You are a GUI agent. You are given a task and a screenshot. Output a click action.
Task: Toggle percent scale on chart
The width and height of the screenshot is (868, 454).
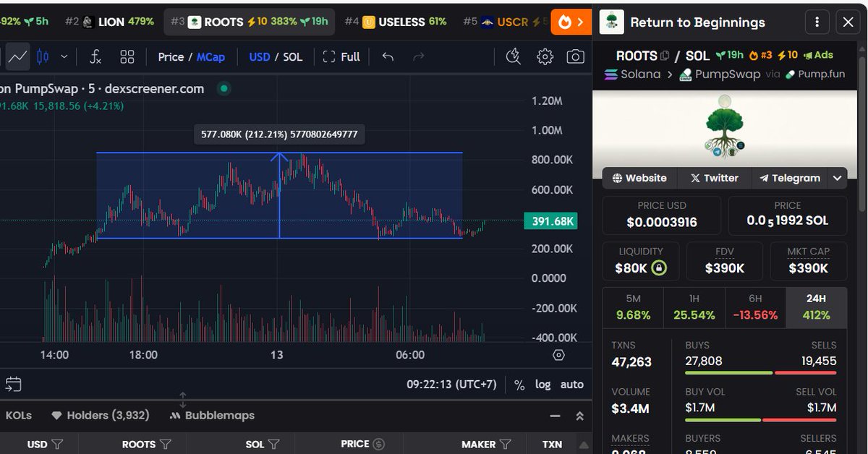coord(519,385)
